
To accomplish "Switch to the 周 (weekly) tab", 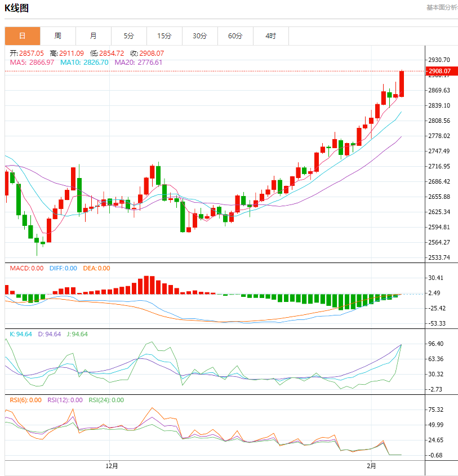I will click(58, 36).
